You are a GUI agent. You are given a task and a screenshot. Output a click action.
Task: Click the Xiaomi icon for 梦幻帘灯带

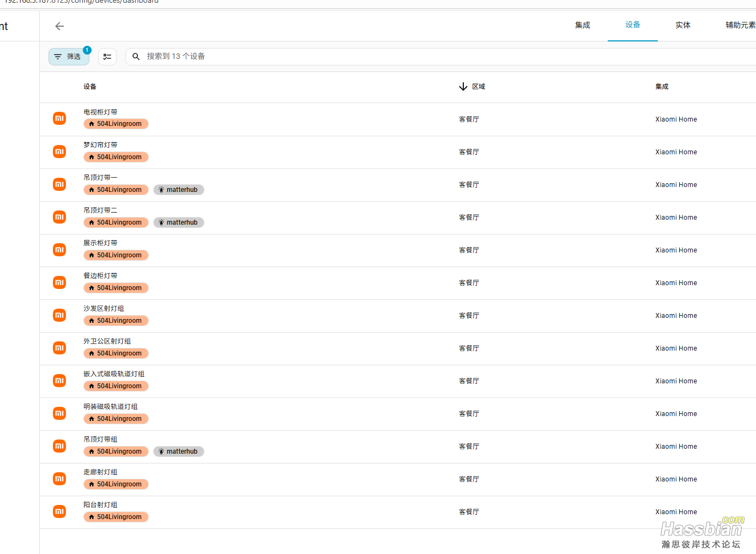point(59,152)
